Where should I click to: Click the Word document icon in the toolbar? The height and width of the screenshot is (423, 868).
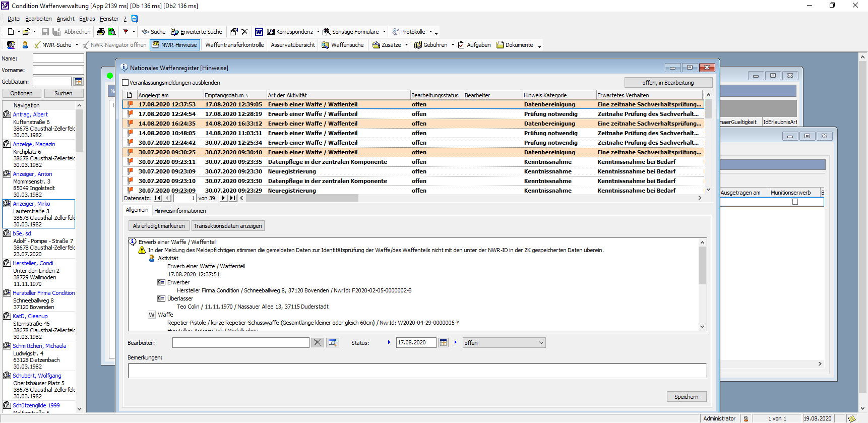259,32
